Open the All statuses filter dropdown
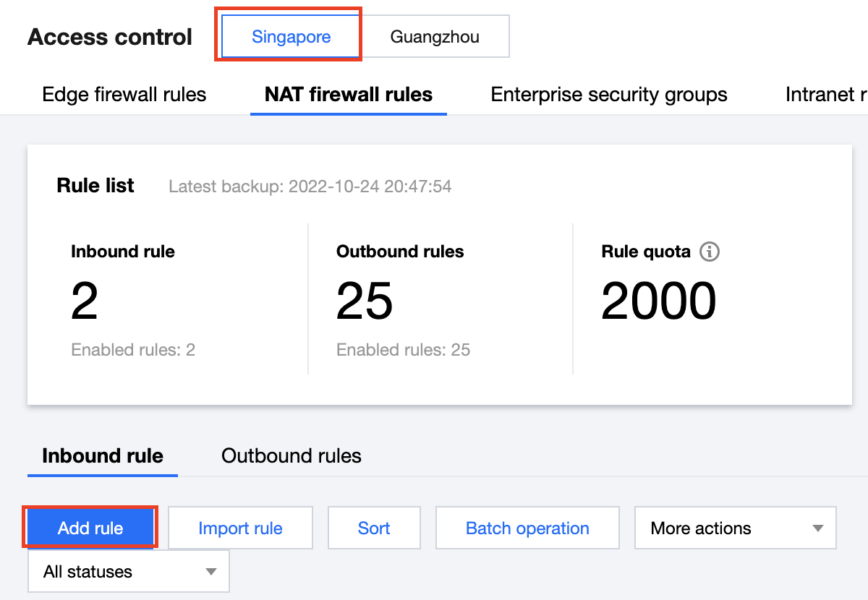The width and height of the screenshot is (868, 600). coord(128,572)
